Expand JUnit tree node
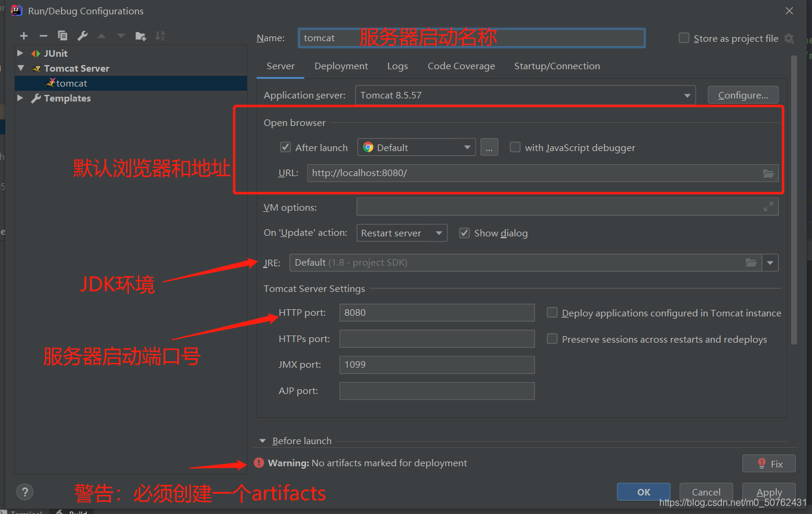Image resolution: width=812 pixels, height=514 pixels. 20,53
